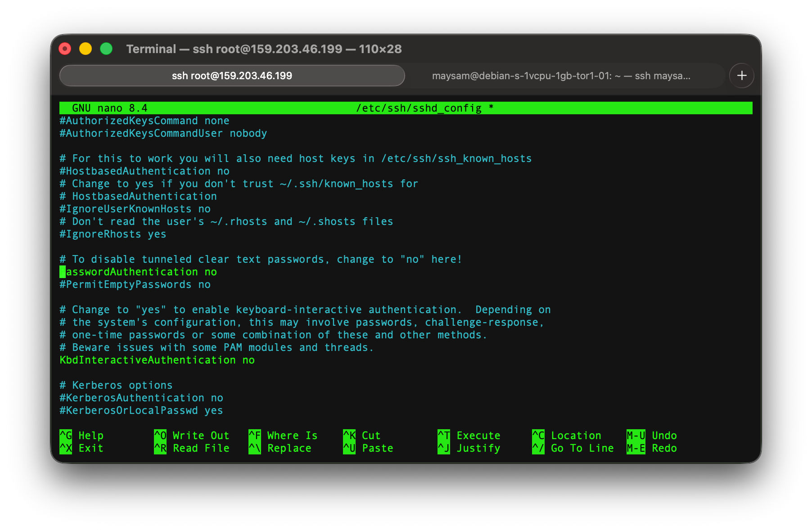Switch to the ssh root@159.203.46.199 tab
The height and width of the screenshot is (530, 812).
pyautogui.click(x=232, y=76)
